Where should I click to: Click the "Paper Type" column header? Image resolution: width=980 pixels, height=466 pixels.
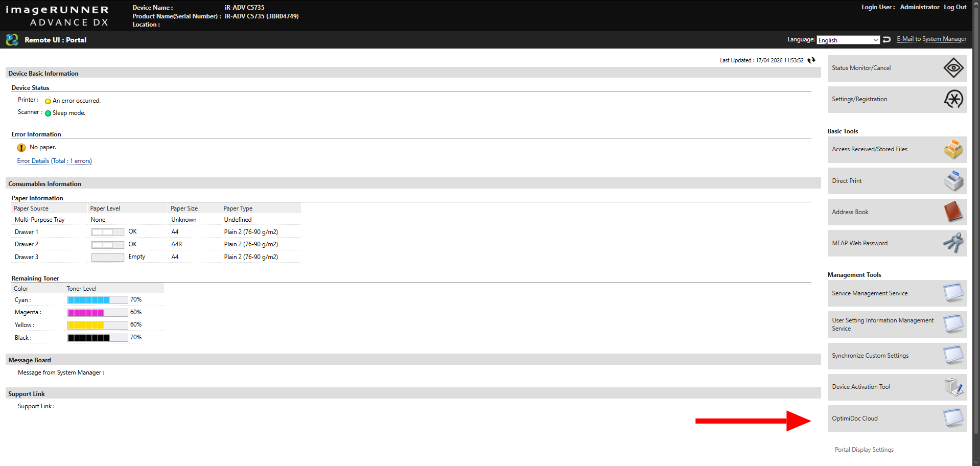238,208
